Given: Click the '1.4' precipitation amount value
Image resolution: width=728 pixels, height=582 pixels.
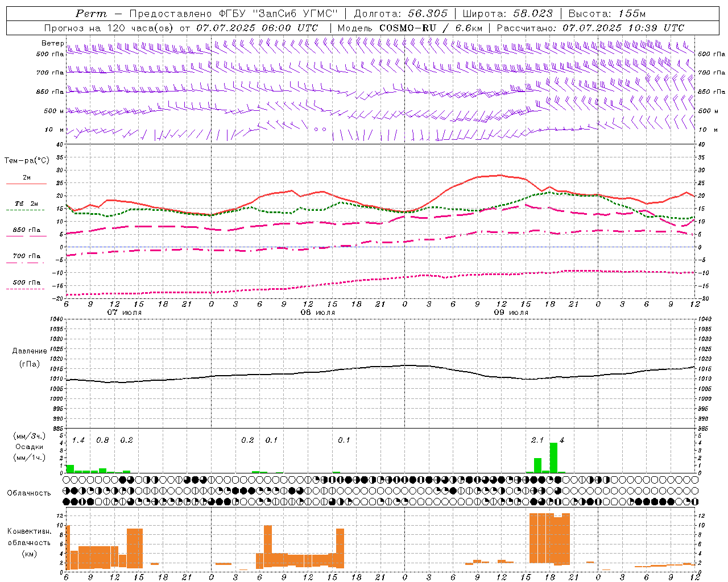Looking at the screenshot, I should click(x=78, y=440).
